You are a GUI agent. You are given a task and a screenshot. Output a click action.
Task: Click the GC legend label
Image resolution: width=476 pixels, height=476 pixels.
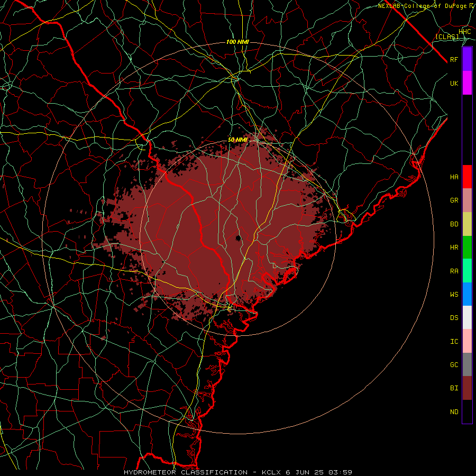coord(454,365)
